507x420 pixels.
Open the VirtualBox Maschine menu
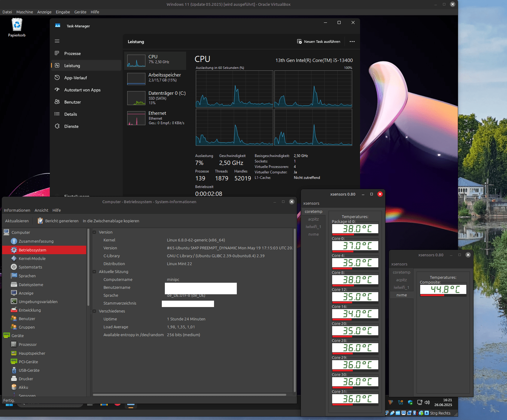pyautogui.click(x=25, y=12)
